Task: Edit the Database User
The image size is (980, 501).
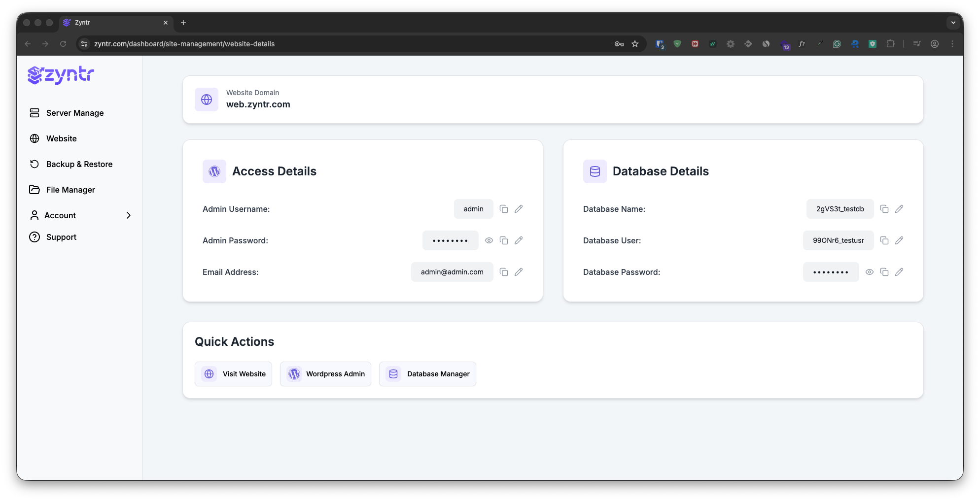Action: pos(899,240)
